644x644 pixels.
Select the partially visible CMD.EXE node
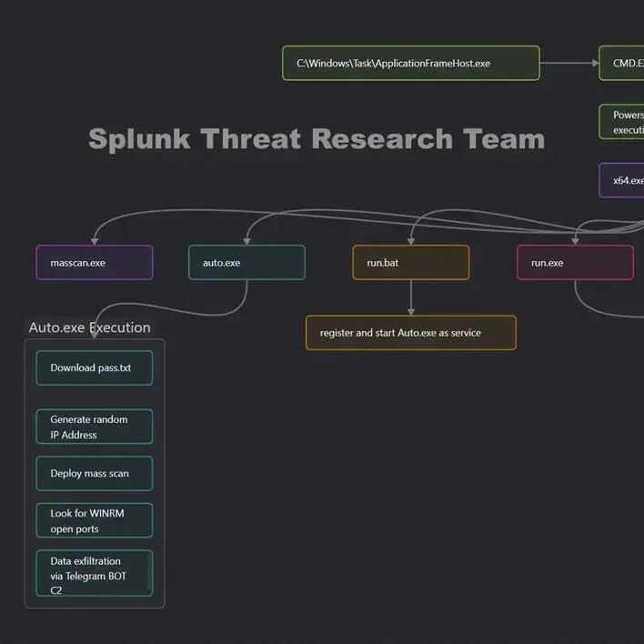tap(621, 64)
